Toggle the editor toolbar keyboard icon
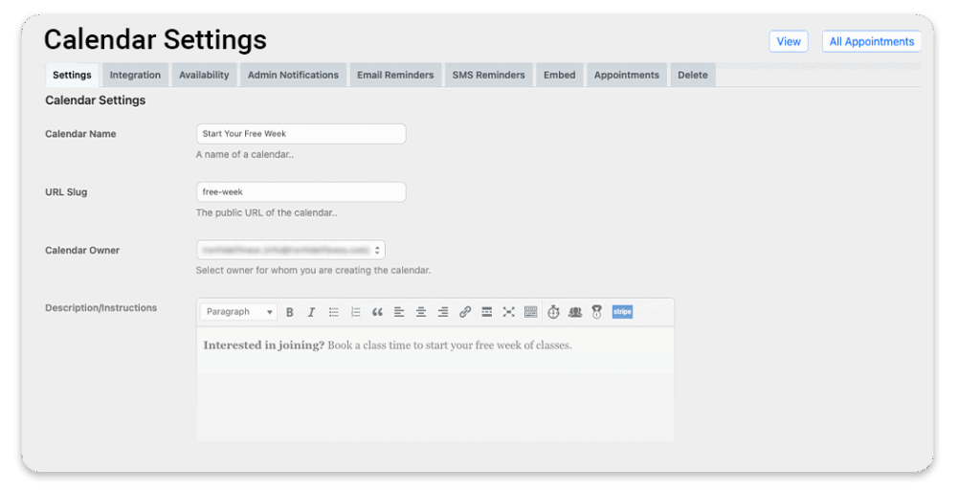Image resolution: width=980 pixels, height=490 pixels. click(530, 312)
